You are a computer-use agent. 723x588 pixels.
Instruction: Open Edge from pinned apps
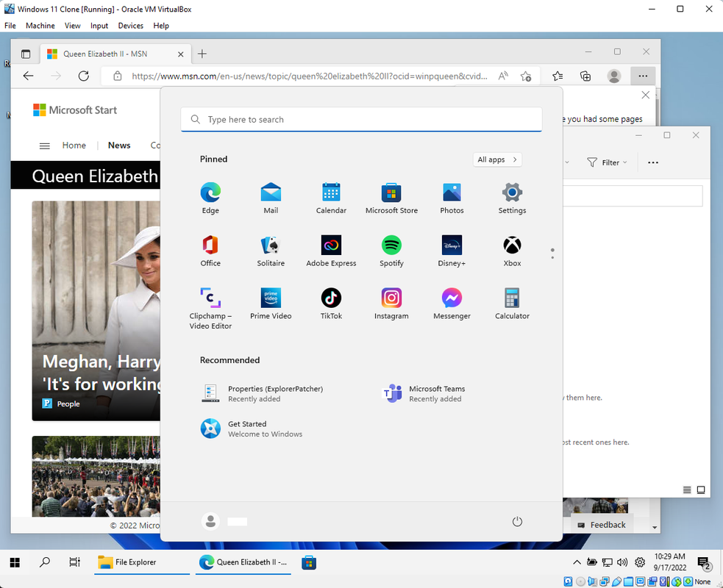[x=210, y=198]
